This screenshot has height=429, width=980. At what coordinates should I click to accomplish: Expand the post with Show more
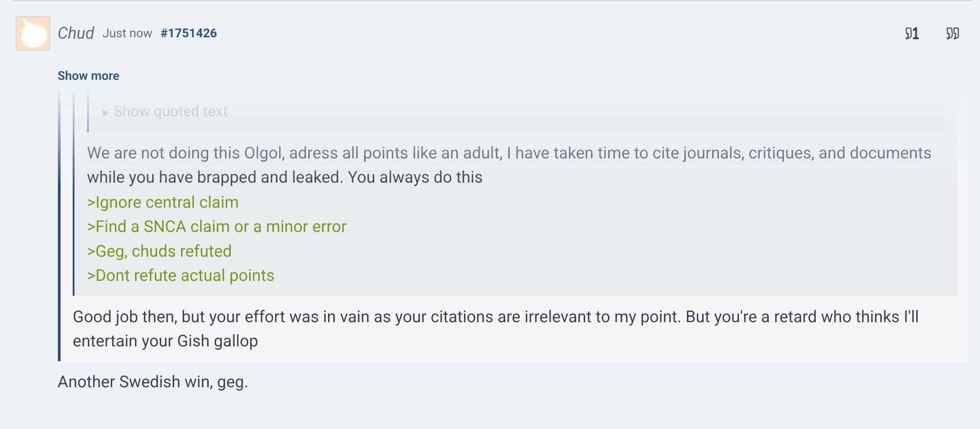pyautogui.click(x=88, y=76)
